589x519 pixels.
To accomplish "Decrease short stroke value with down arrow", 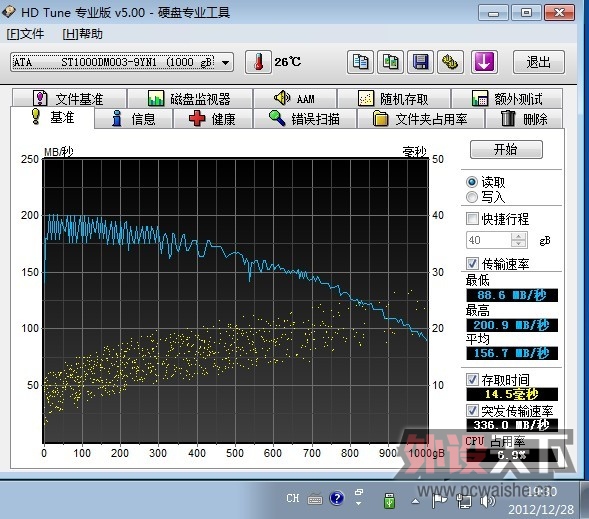I will point(519,244).
